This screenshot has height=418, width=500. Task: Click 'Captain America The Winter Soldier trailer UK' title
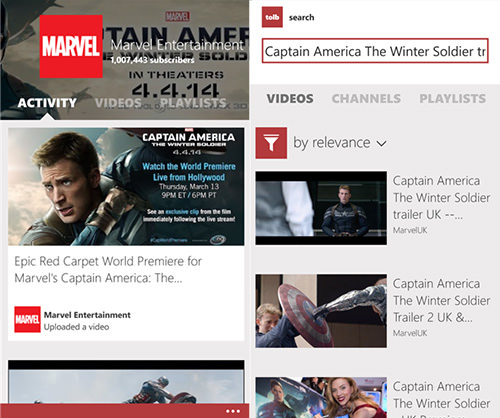coord(441,198)
